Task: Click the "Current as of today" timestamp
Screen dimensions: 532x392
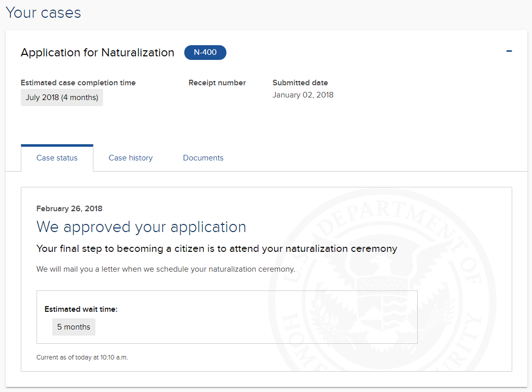Action: [82, 357]
